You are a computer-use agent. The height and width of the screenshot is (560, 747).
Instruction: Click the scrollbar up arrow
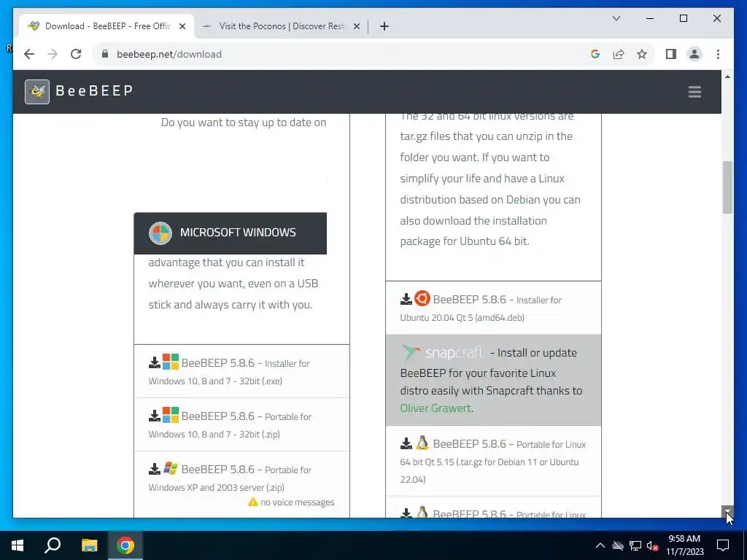(x=727, y=77)
